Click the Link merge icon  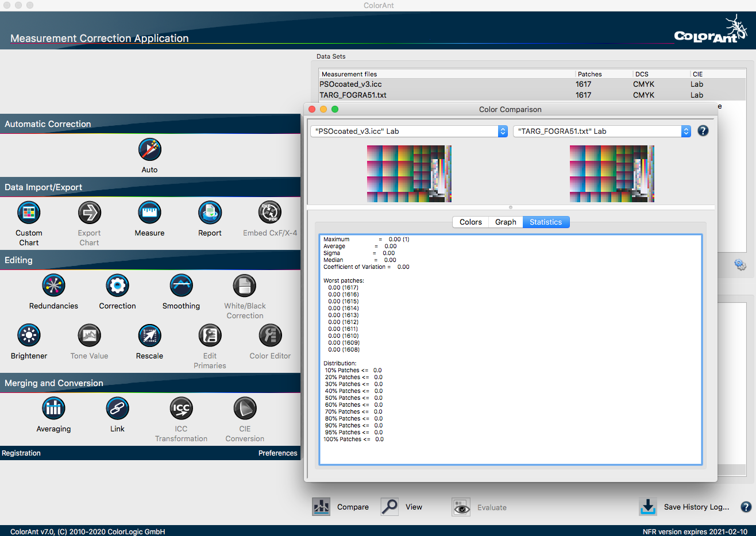(117, 409)
